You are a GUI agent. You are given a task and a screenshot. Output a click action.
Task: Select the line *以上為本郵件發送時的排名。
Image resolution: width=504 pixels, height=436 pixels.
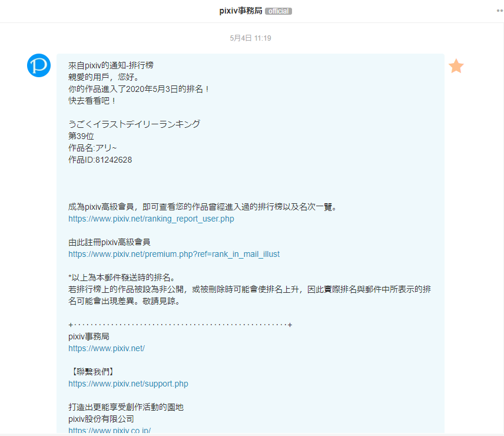point(122,278)
